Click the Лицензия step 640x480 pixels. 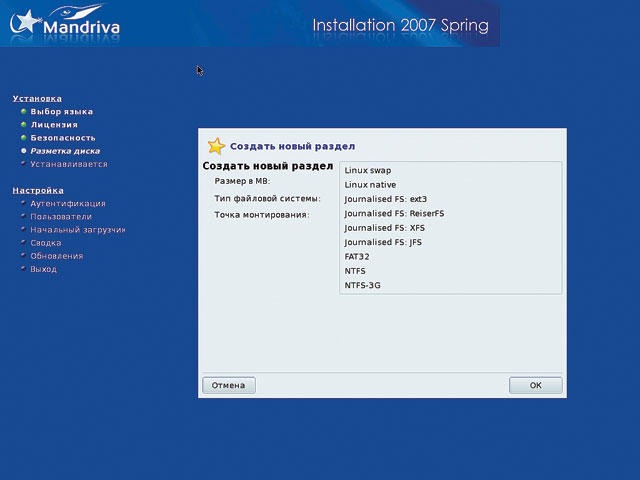[54, 124]
